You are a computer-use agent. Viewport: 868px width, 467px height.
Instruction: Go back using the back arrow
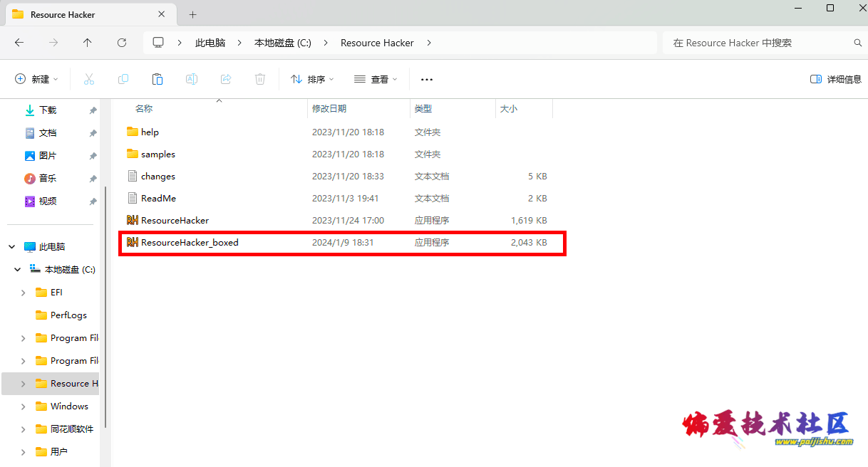(19, 43)
